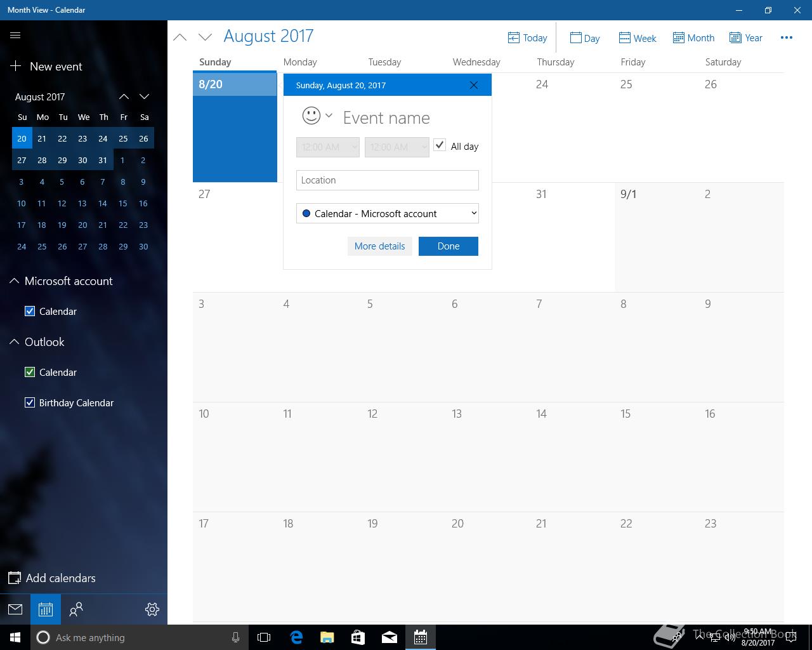Go to the previous period using the main up arrow
The height and width of the screenshot is (650, 812).
pos(180,37)
